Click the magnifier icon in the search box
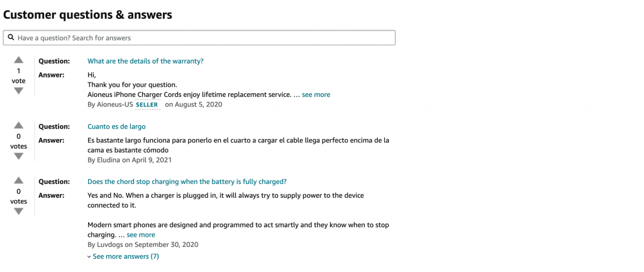The height and width of the screenshot is (272, 644). (x=11, y=37)
